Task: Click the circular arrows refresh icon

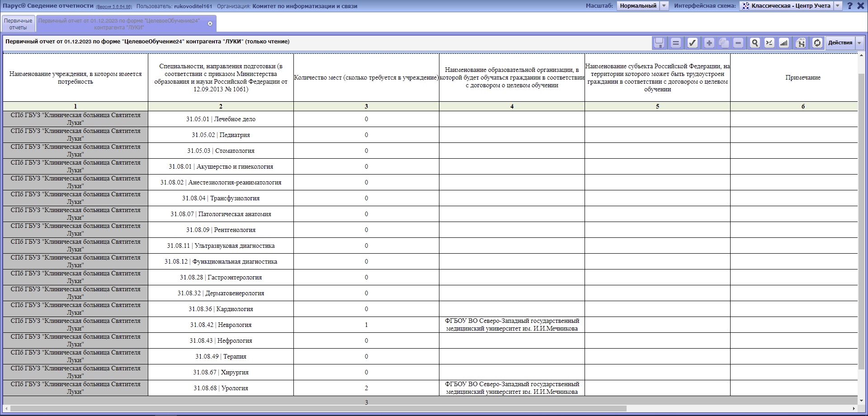Action: click(x=817, y=43)
